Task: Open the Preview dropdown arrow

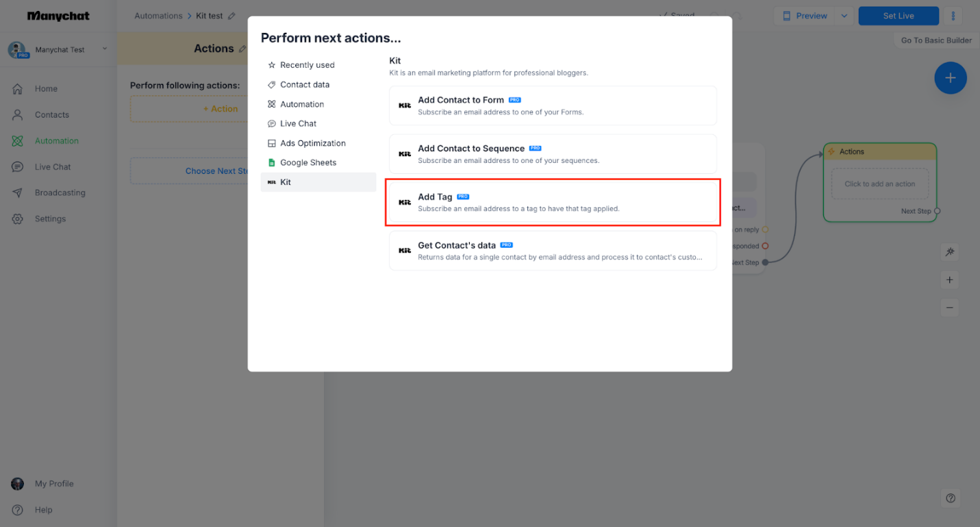Action: pos(844,15)
